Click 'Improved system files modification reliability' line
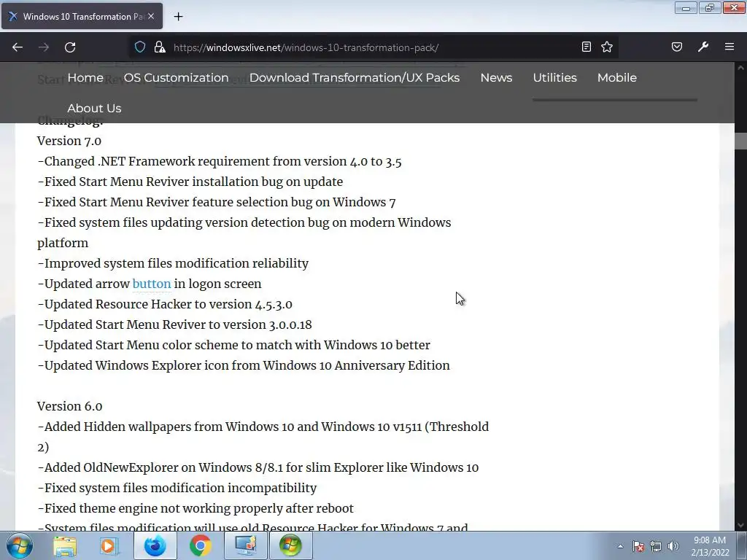Viewport: 747px width, 560px height. coord(173,263)
